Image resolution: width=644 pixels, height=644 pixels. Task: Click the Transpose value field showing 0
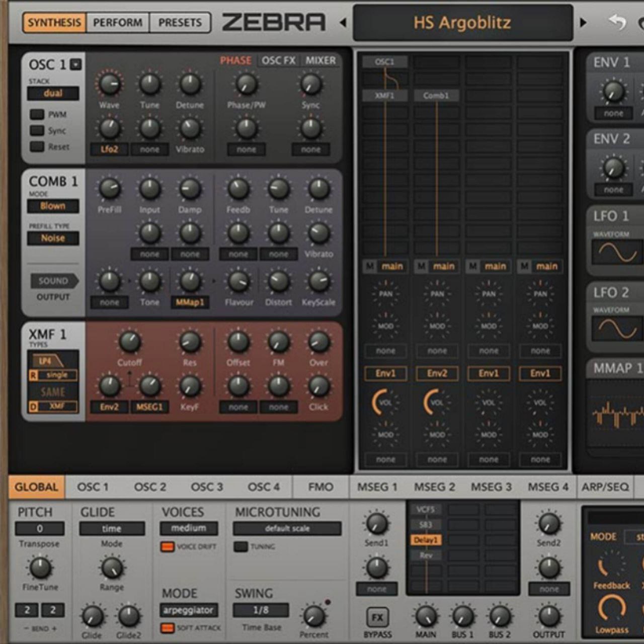coord(40,529)
